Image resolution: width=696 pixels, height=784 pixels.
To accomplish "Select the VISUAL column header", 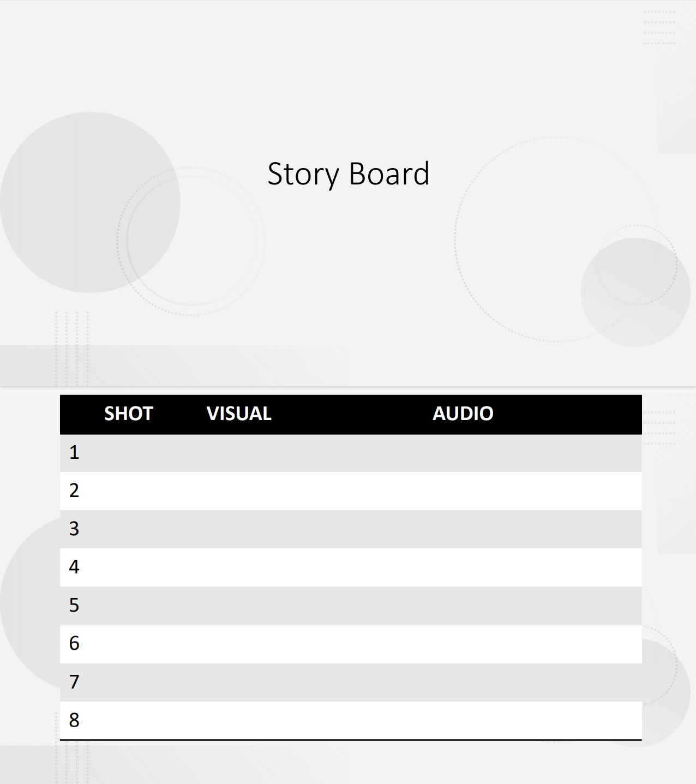I will coord(239,414).
